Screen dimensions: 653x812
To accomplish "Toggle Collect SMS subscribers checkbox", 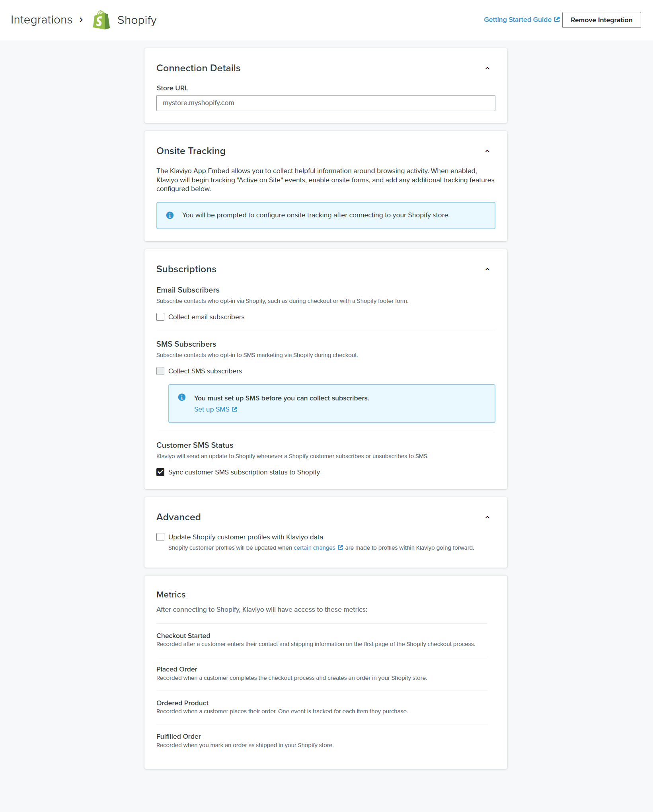I will 160,371.
